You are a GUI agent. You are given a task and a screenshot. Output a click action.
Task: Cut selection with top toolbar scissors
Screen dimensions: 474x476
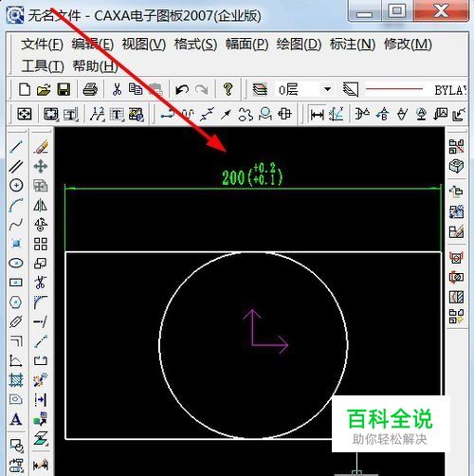pos(117,90)
